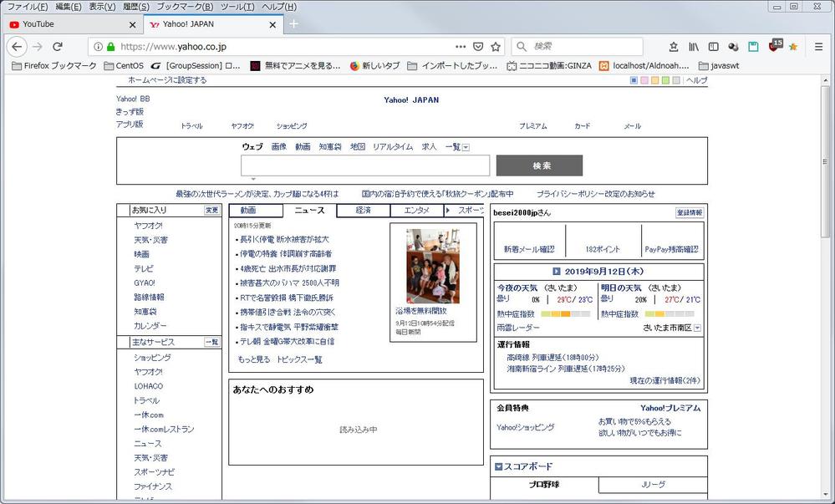
Task: Open a new tab with plus button
Action: pos(293,24)
